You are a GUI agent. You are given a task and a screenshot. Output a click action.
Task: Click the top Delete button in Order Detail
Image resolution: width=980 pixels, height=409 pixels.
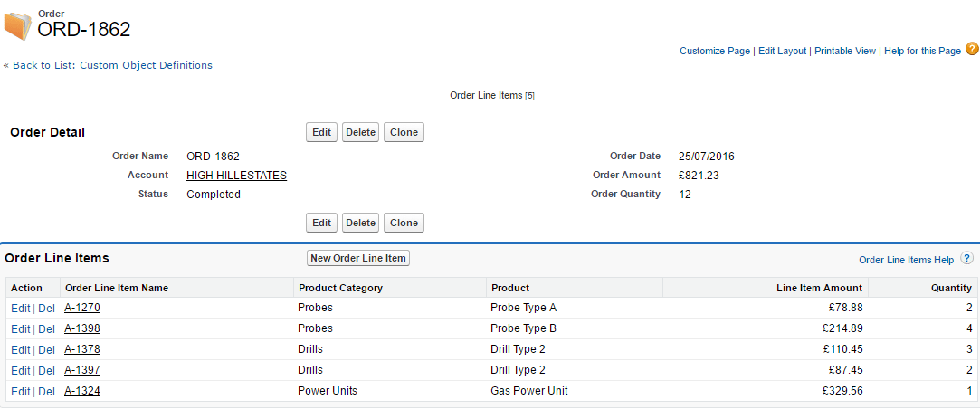click(x=360, y=132)
